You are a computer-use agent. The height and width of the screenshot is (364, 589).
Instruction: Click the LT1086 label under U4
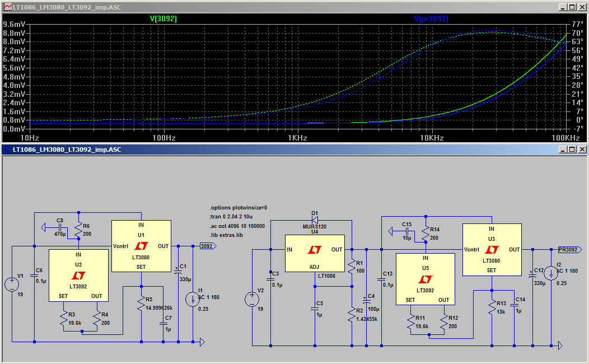[x=326, y=276]
